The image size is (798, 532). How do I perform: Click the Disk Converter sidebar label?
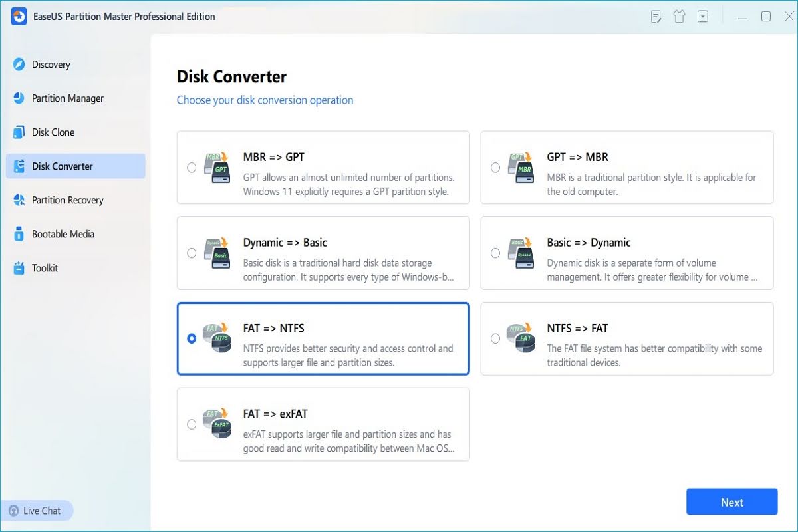point(63,166)
